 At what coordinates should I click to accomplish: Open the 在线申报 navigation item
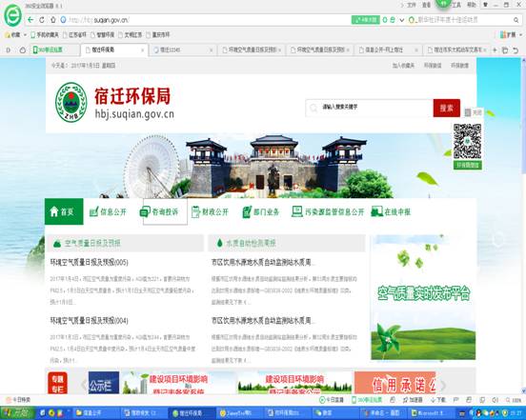coord(391,211)
